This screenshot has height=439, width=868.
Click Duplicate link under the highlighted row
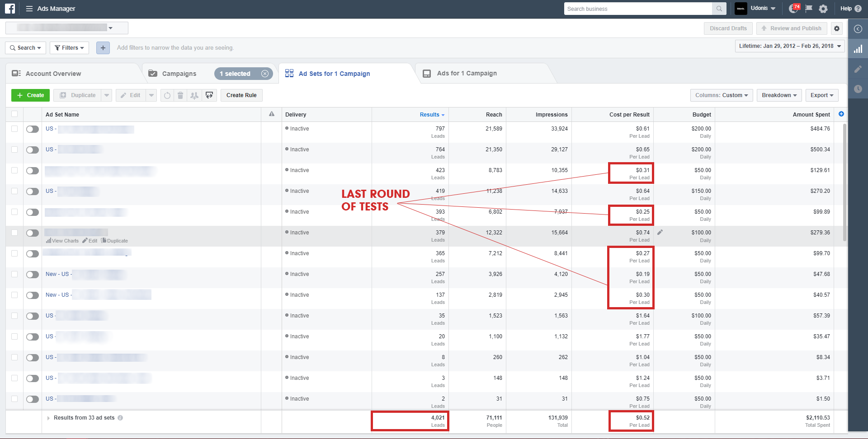click(x=115, y=241)
